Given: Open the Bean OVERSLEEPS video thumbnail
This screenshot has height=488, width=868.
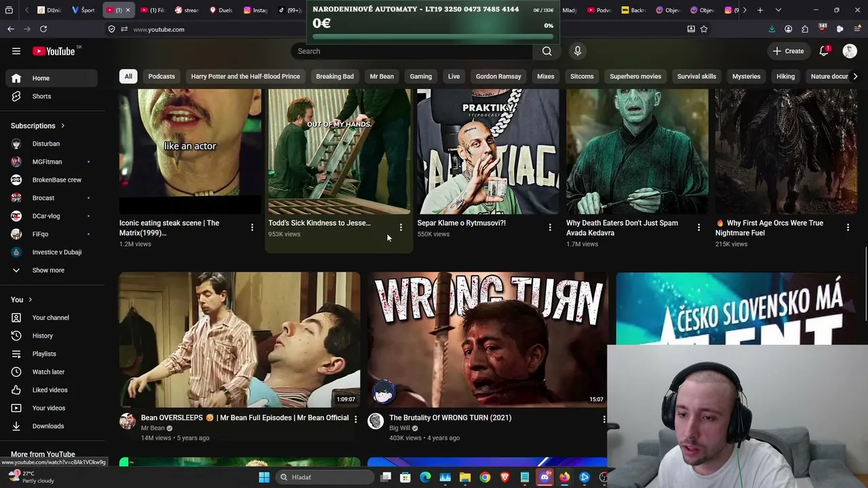Looking at the screenshot, I should 239,340.
